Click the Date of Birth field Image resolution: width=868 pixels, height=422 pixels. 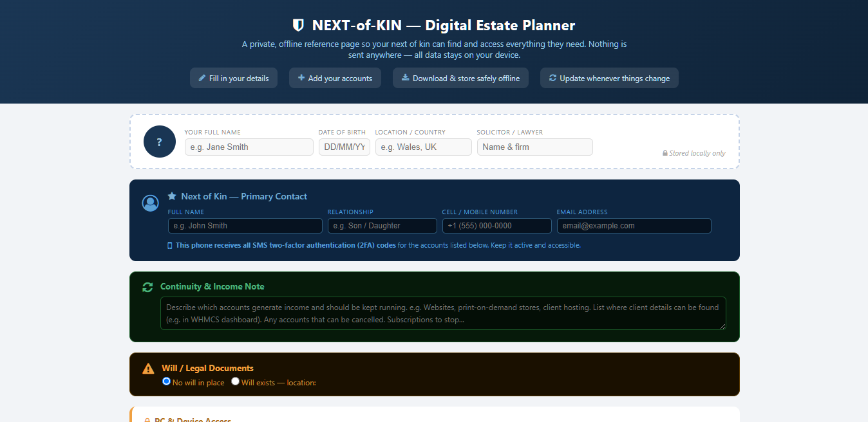pos(344,147)
